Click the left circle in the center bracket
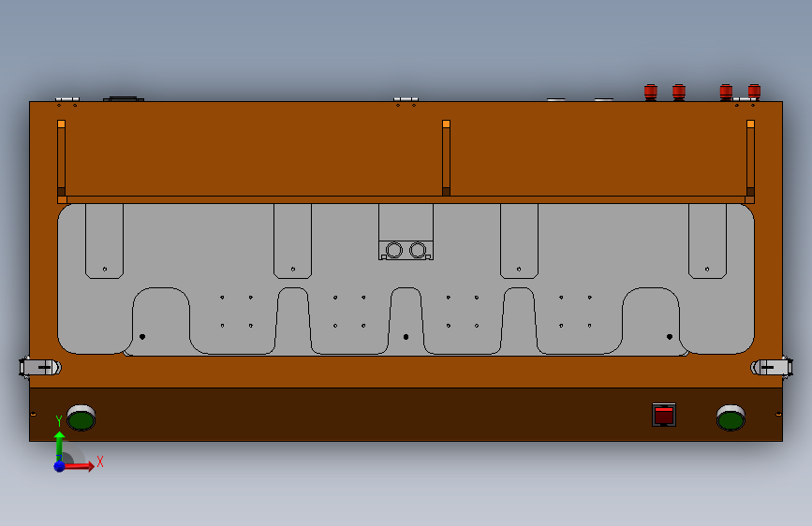Viewport: 812px width, 526px height. tap(394, 250)
